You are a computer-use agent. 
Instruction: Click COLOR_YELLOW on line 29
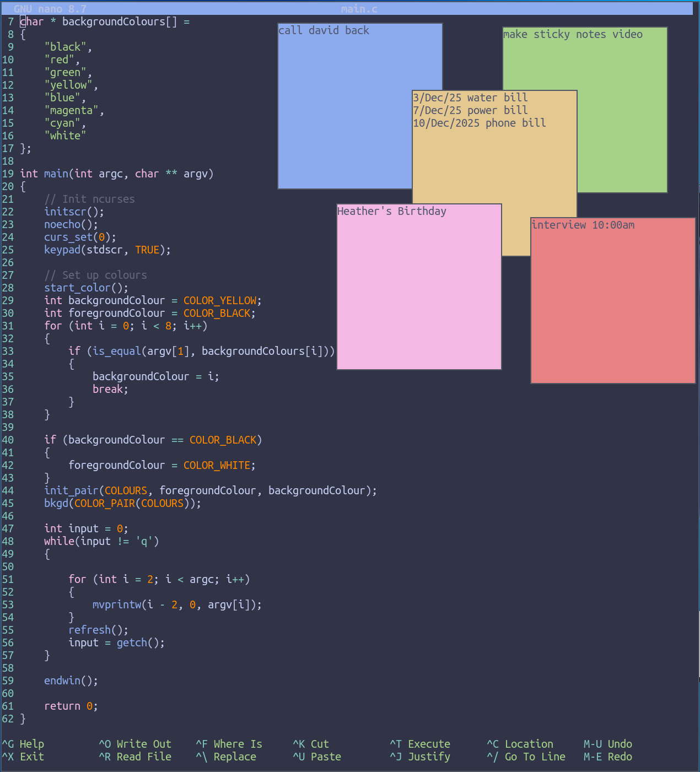220,300
